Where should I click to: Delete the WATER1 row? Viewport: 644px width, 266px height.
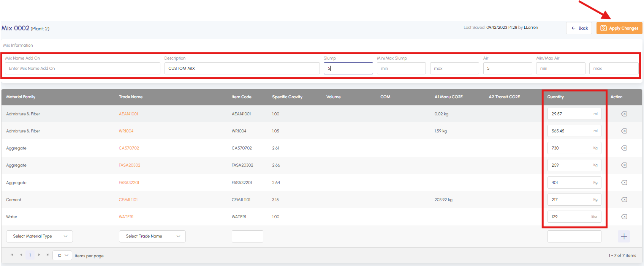click(624, 217)
